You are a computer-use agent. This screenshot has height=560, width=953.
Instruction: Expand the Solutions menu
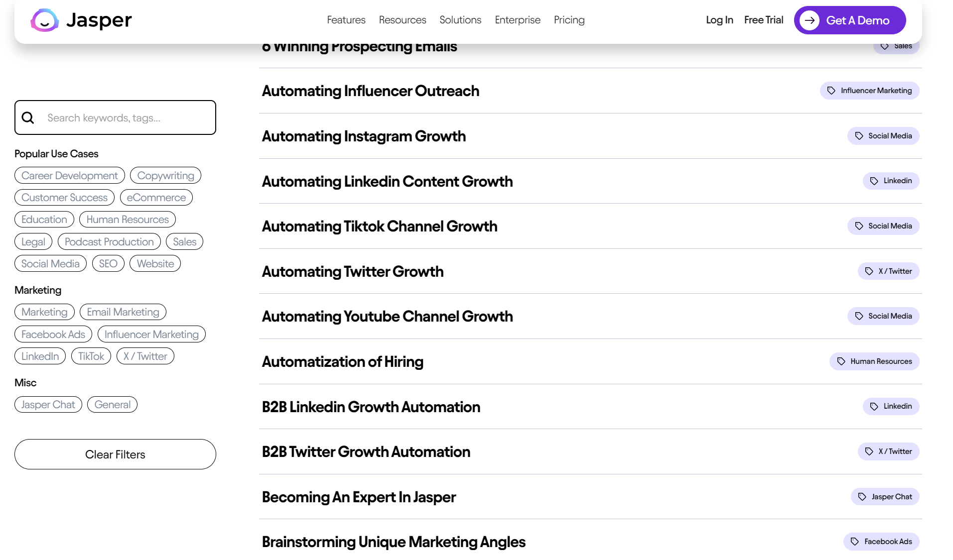(x=460, y=20)
